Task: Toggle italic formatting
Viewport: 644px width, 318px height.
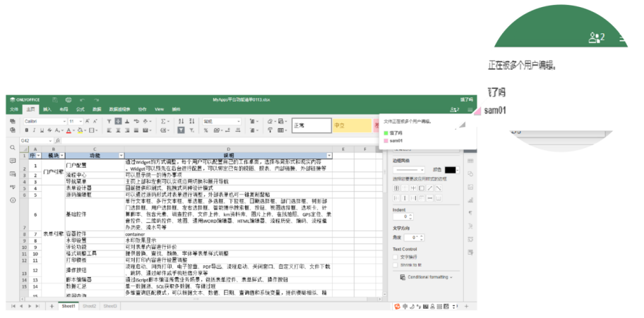Action: [34, 130]
